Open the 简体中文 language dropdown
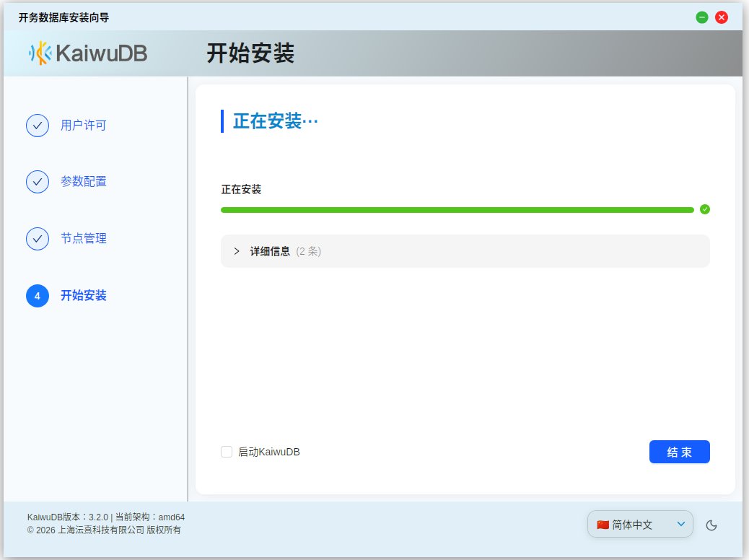The image size is (749, 560). pyautogui.click(x=640, y=524)
